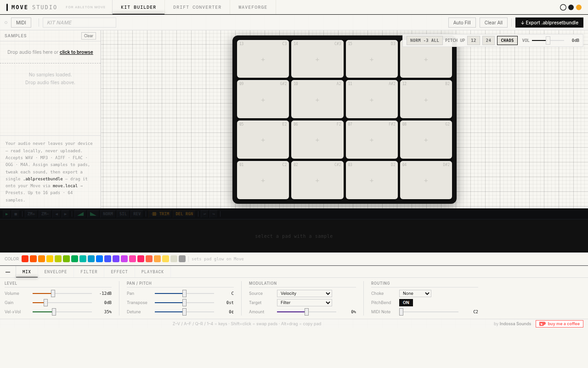Viewport: 588px width, 368px height.
Task: Toggle PitchBend ON switch
Action: point(406,303)
